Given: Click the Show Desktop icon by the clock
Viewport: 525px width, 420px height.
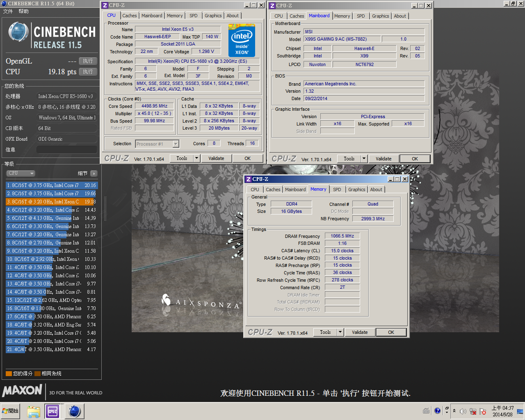Looking at the screenshot, I should (520, 411).
